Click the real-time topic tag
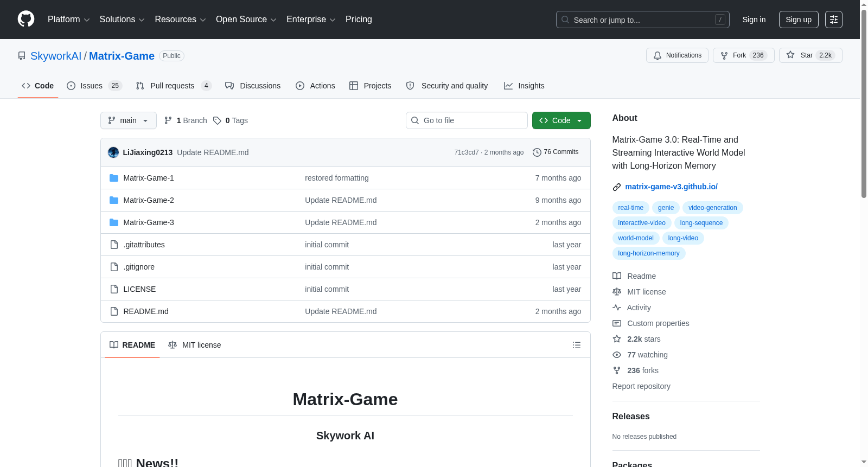868x467 pixels. click(630, 208)
